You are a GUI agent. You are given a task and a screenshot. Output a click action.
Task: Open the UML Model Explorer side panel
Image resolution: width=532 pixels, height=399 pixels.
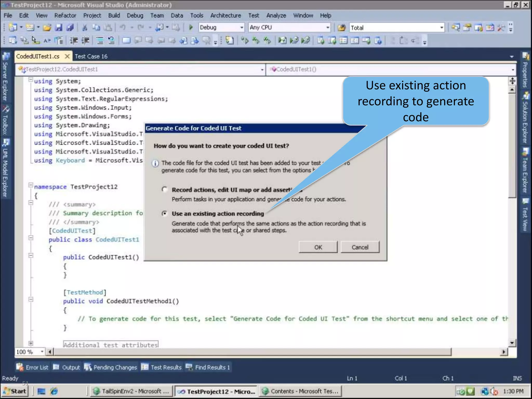(x=5, y=168)
